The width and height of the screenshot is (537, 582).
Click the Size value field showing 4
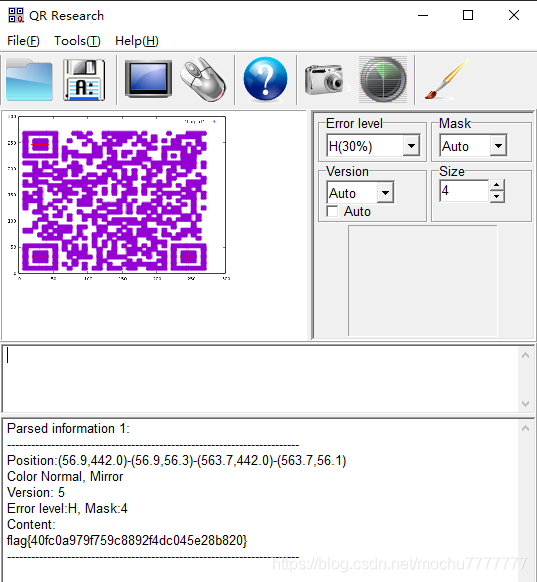(464, 191)
